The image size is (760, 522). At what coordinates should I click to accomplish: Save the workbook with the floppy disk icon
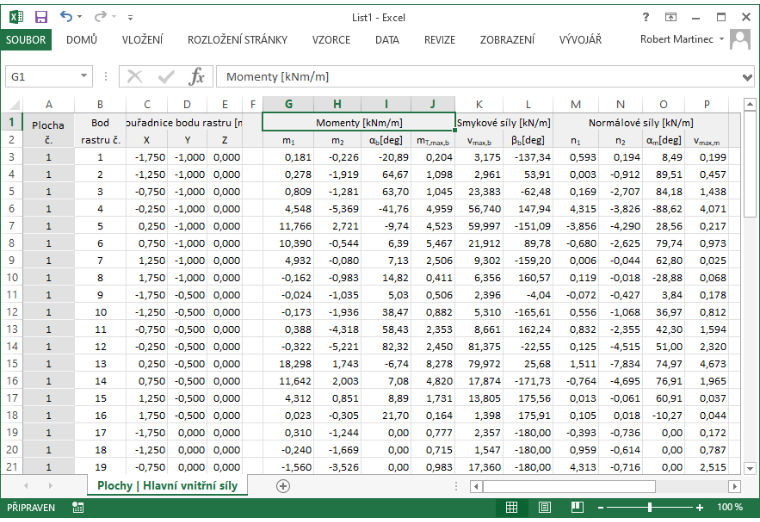pyautogui.click(x=41, y=17)
